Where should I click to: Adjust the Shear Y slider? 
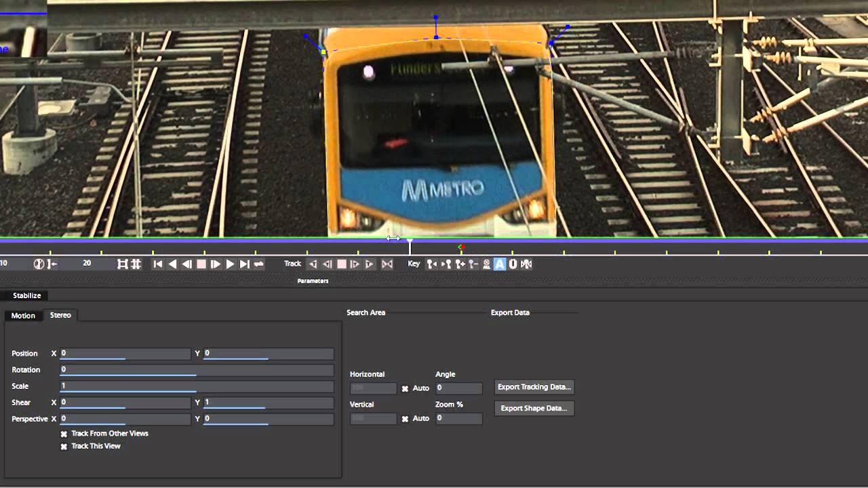point(269,403)
